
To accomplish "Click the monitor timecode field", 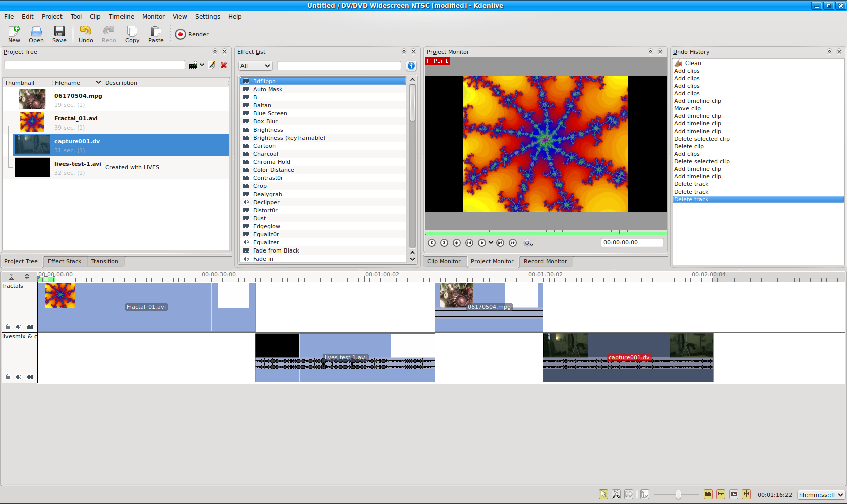I will 632,242.
